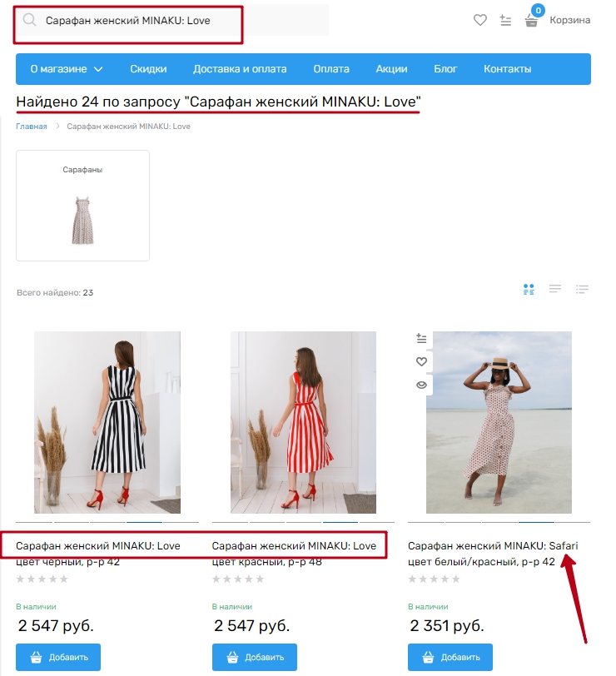Switch to list view layout
The width and height of the screenshot is (616, 676).
pos(555,289)
